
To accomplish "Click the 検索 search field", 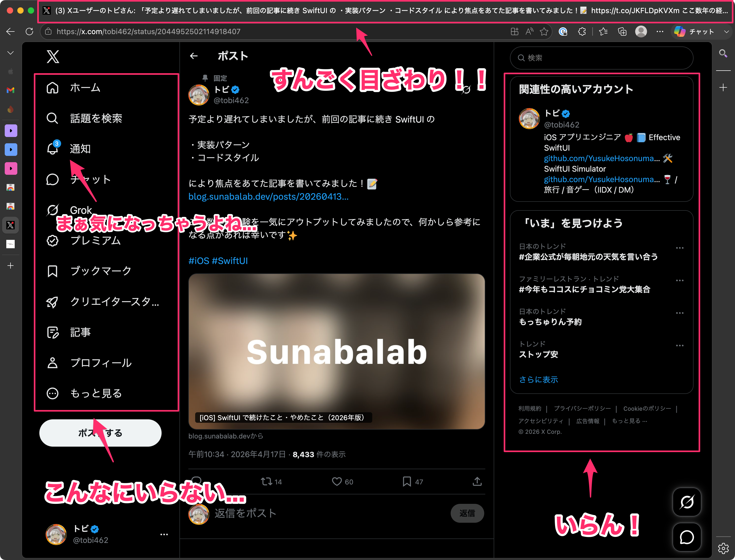I will coord(601,58).
